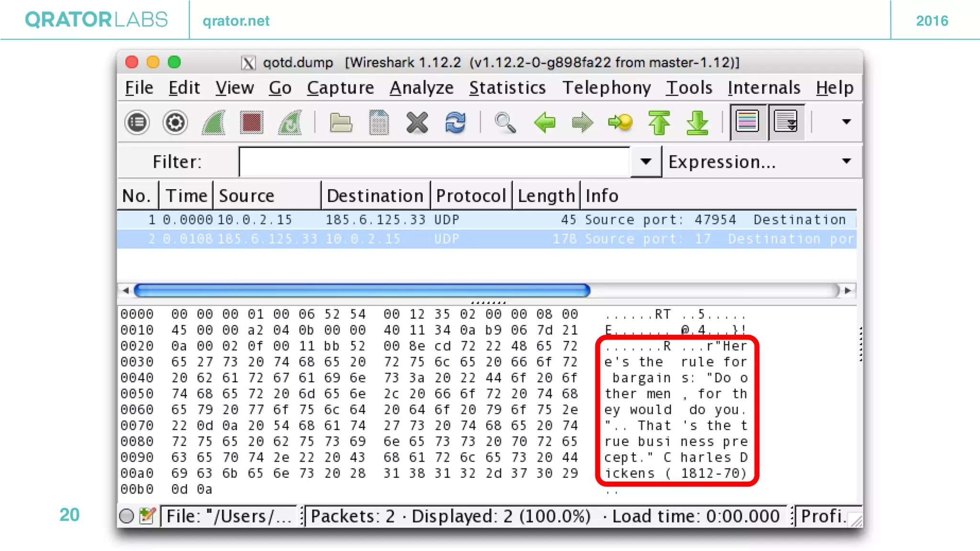The width and height of the screenshot is (980, 551).
Task: Open the Telephony menu
Action: point(606,88)
